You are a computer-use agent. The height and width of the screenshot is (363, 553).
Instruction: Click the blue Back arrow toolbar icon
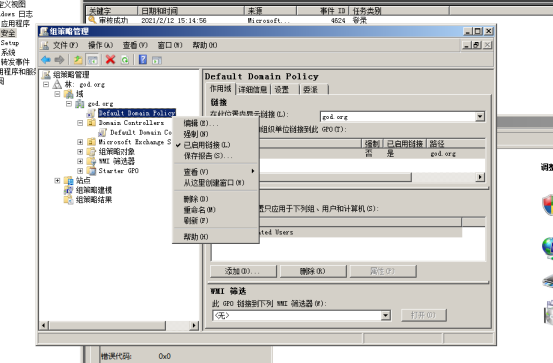point(46,60)
